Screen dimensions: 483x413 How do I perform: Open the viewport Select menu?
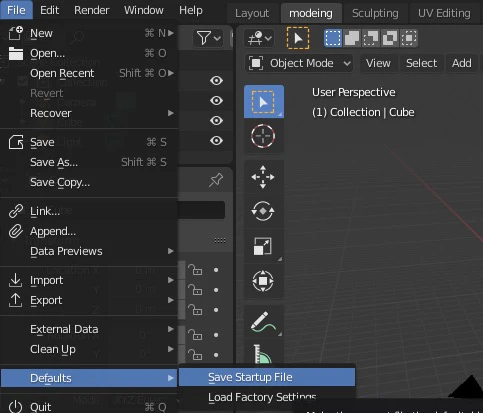point(421,63)
